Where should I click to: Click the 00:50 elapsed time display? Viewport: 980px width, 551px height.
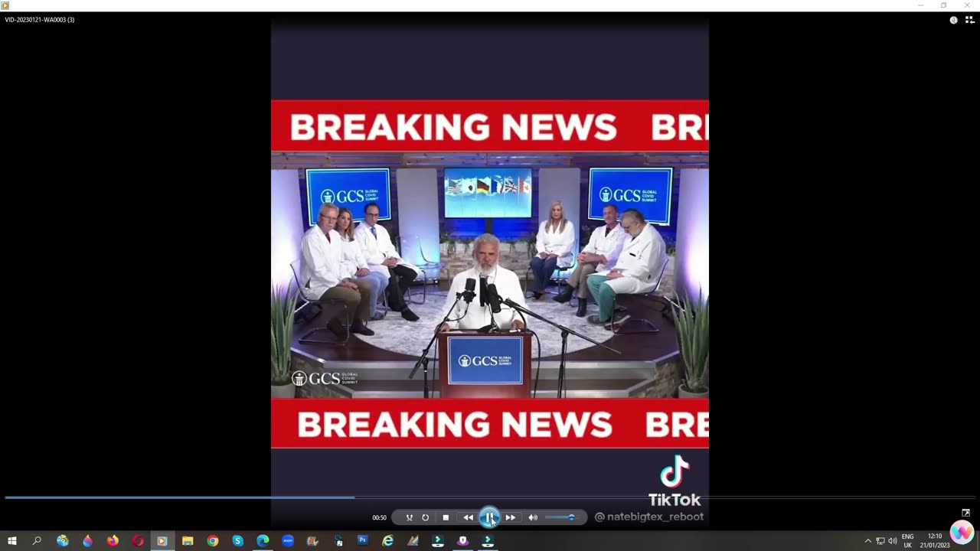pyautogui.click(x=379, y=517)
